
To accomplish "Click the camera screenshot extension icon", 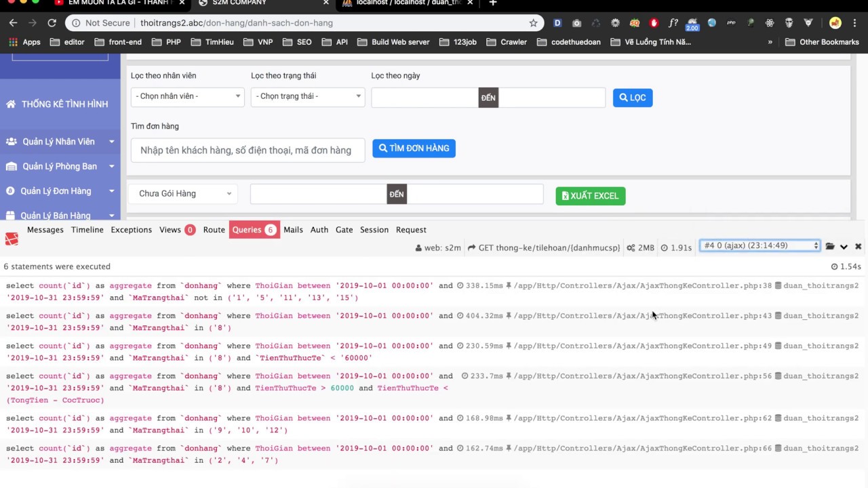I will [576, 23].
